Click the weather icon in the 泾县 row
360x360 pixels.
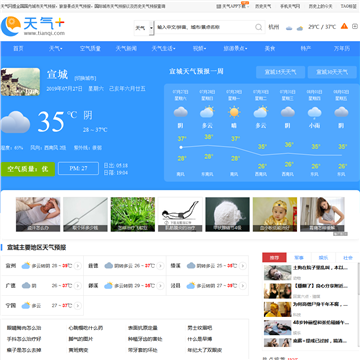coord(191,286)
